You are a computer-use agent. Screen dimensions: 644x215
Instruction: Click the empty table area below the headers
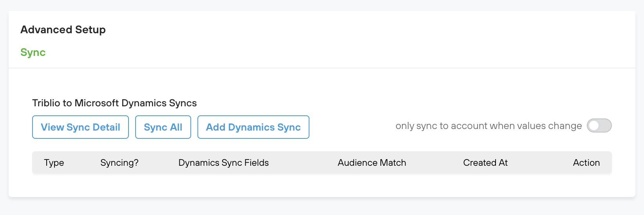(x=321, y=184)
